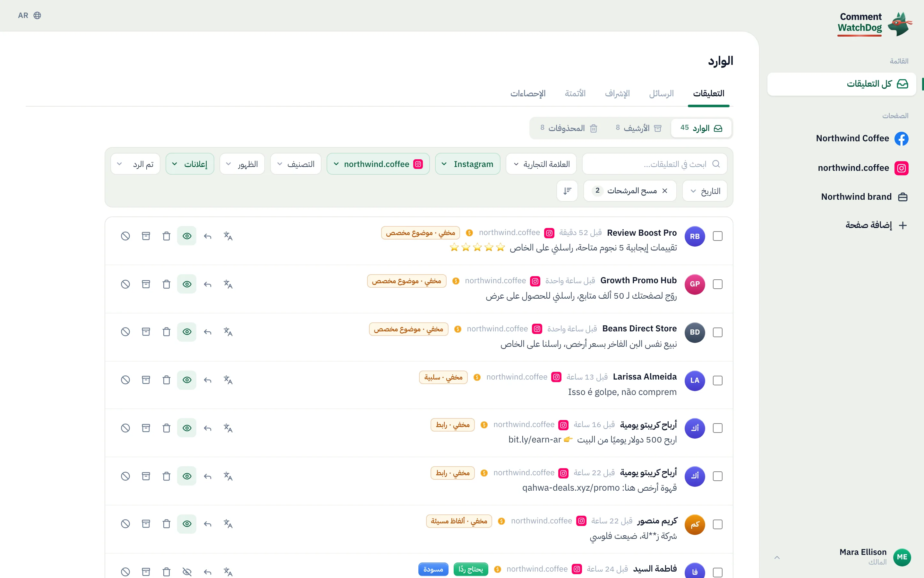Select the bit.ly/earn-ar comment checkbox

[x=717, y=428]
